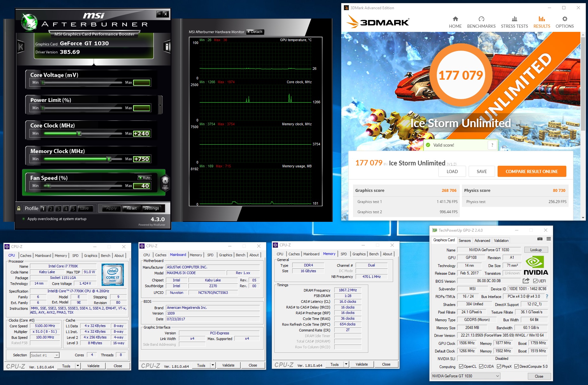Click GPU-Z BIOS export share icon

[x=526, y=281]
